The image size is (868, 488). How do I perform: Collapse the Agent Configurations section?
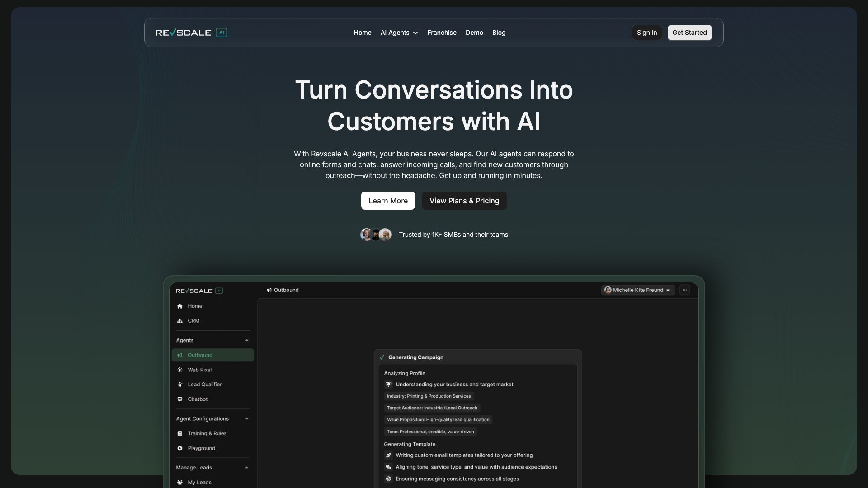tap(246, 418)
